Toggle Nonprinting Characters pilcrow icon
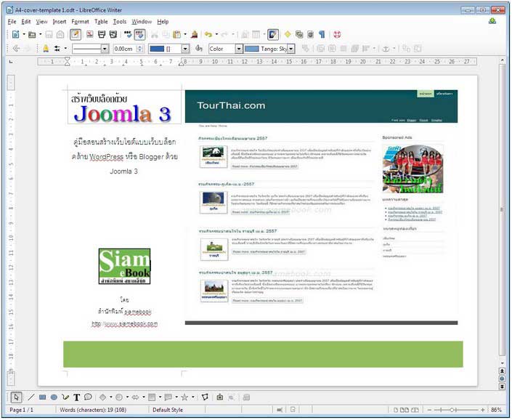 [322, 34]
